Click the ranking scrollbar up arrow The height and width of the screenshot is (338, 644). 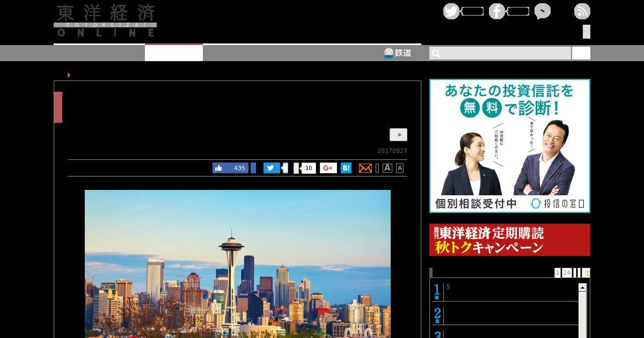coord(582,288)
